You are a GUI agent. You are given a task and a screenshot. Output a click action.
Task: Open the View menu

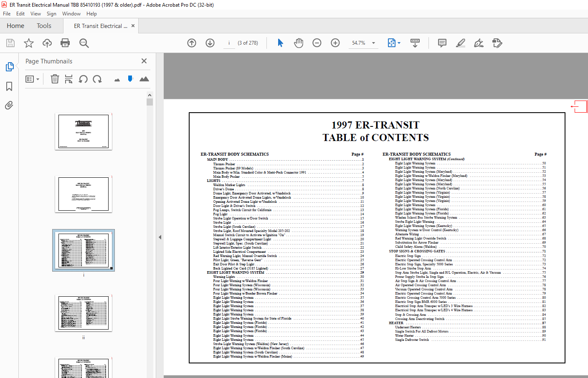click(x=36, y=14)
